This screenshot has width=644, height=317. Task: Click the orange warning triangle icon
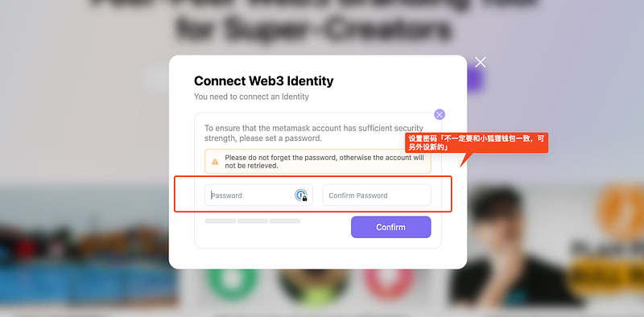coord(215,162)
